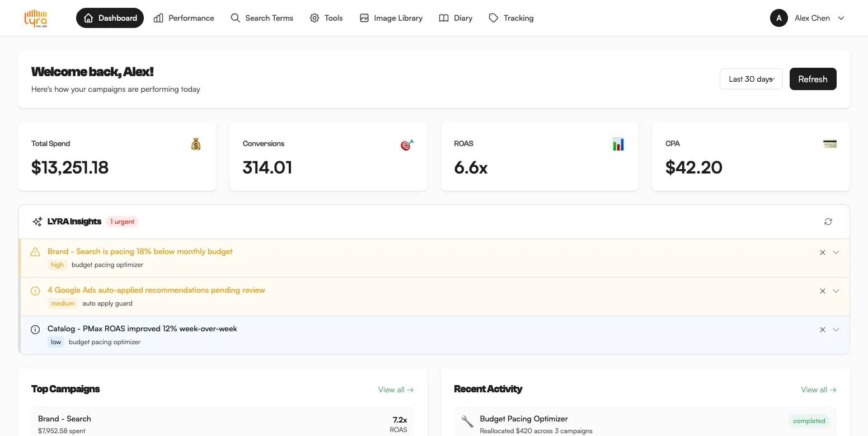Click the bar chart icon on ROAS card
Viewport: 868px width, 436px height.
point(618,144)
